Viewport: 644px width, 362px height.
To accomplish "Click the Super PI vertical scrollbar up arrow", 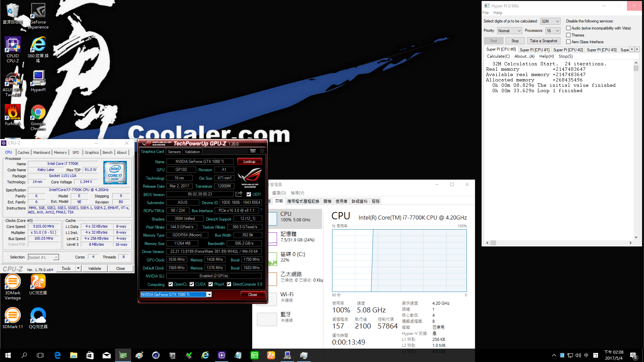I will [x=636, y=63].
